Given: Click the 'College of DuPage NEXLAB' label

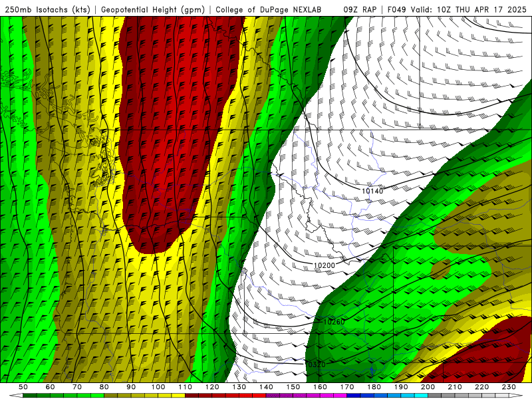Looking at the screenshot, I should pos(268,9).
